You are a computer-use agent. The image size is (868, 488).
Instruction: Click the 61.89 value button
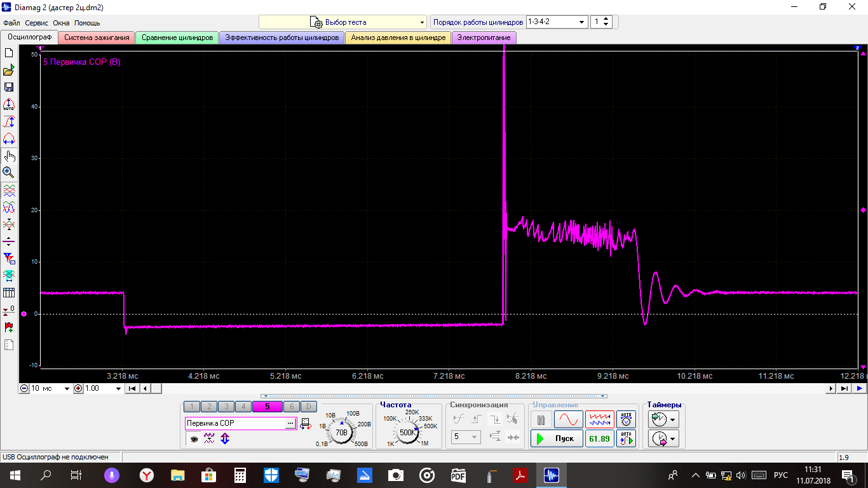(600, 438)
